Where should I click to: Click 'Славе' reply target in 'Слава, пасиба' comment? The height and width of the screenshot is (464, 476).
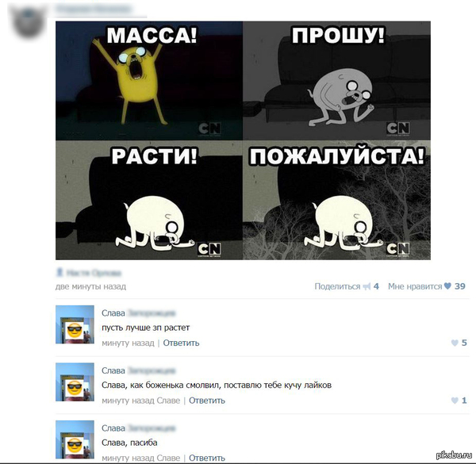[x=168, y=458]
